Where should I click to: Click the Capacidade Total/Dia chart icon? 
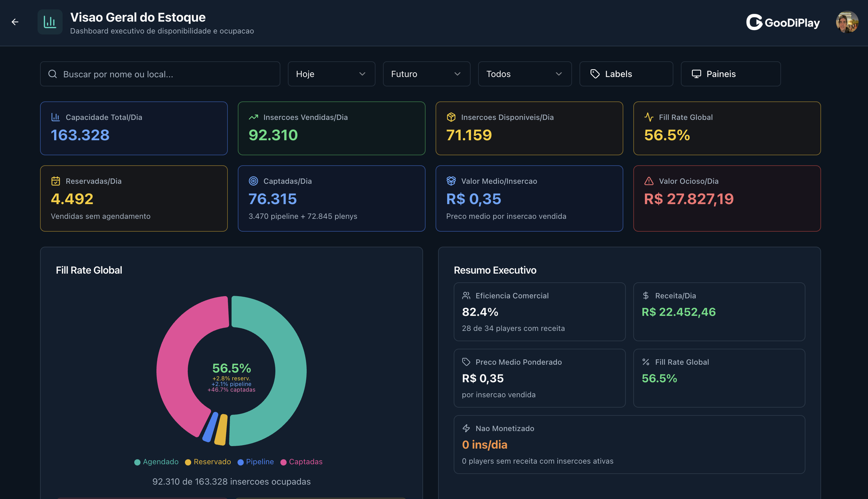pos(55,117)
